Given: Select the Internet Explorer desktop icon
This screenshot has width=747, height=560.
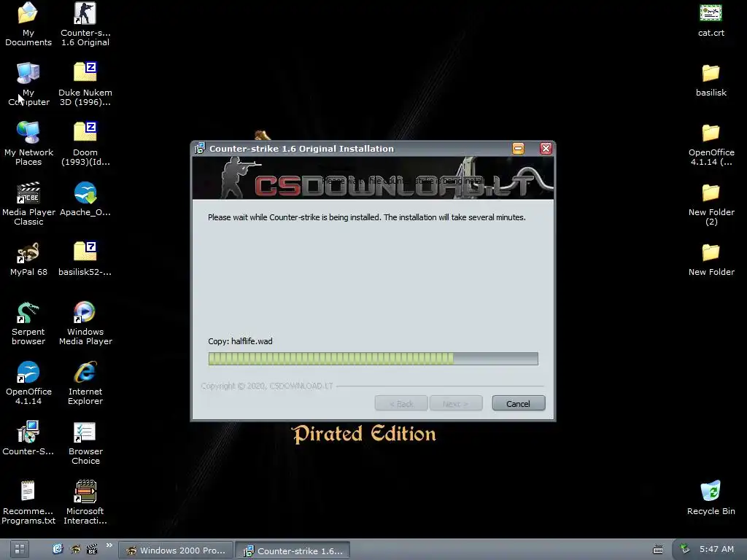Looking at the screenshot, I should point(85,383).
